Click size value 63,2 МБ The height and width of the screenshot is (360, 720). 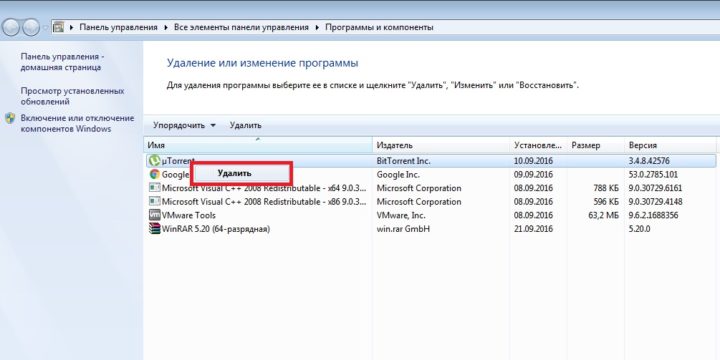click(x=603, y=215)
